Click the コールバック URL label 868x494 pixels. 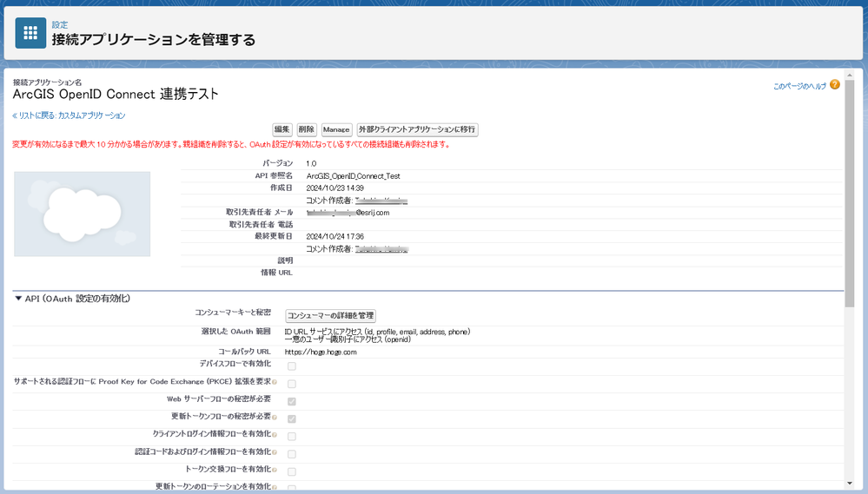coord(244,352)
